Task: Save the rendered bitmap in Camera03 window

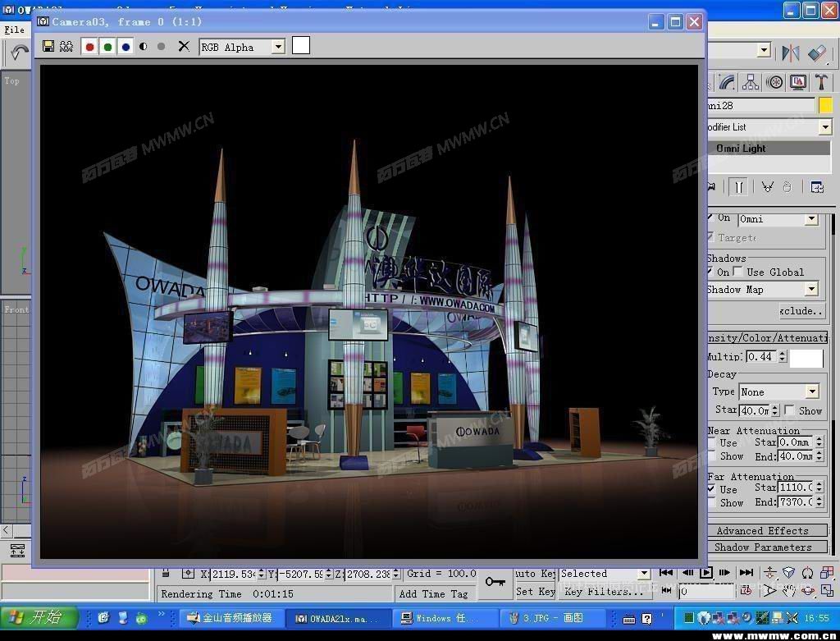Action: 48,46
